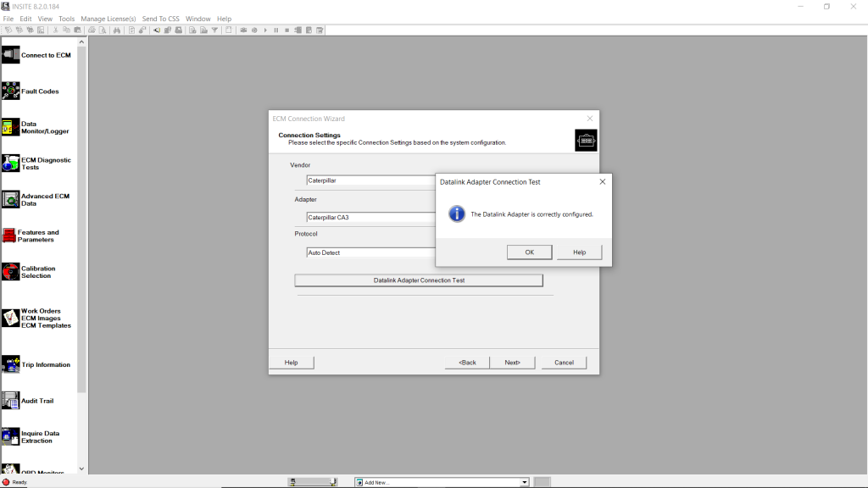The image size is (868, 488).
Task: Open the Protocol Auto Detect dropdown
Action: 370,252
